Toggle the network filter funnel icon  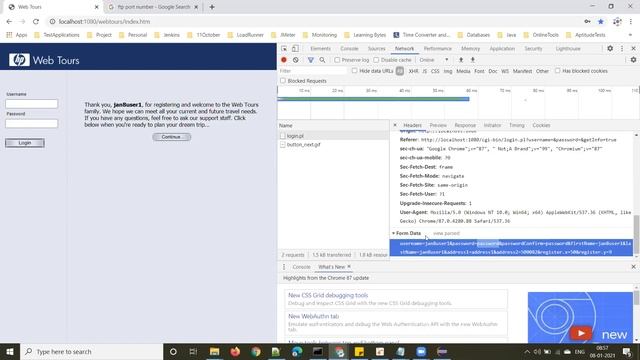[x=311, y=60]
